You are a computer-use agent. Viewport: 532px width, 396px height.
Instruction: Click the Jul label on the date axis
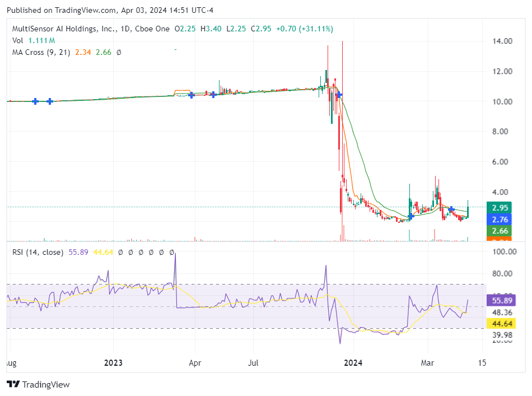[x=253, y=363]
